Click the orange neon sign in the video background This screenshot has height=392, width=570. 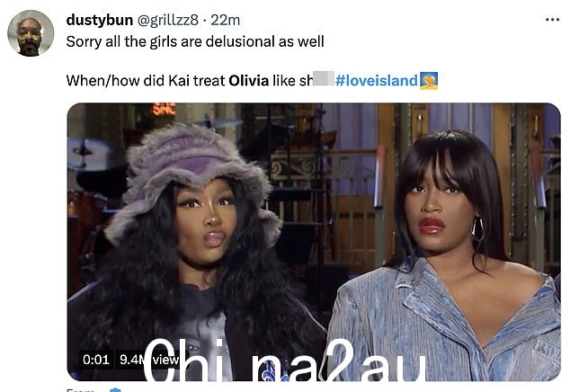(x=164, y=109)
